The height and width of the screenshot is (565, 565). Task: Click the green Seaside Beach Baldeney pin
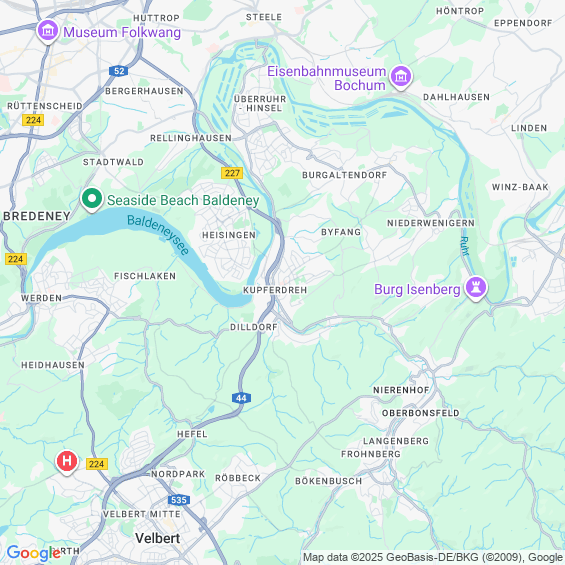92,200
